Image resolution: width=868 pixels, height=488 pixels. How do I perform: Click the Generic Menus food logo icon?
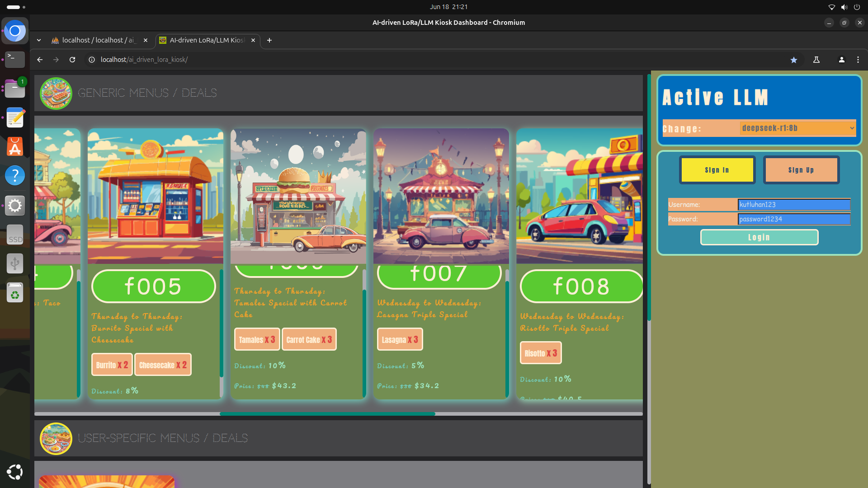(x=56, y=94)
